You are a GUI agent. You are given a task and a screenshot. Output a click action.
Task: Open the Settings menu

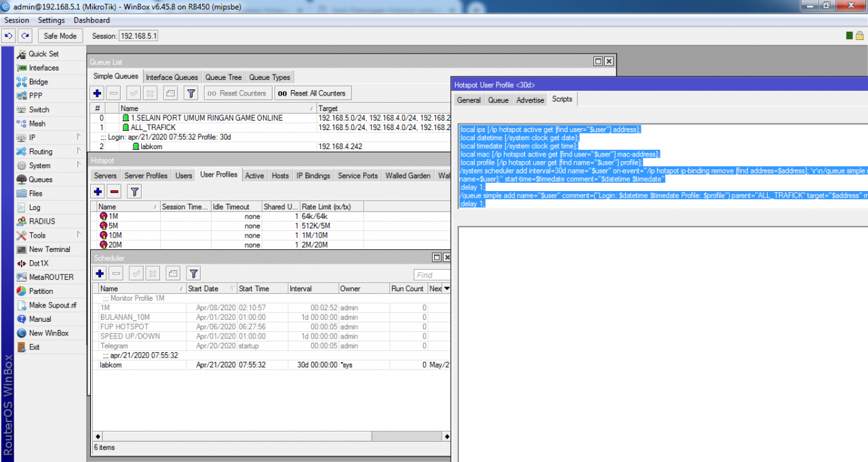(x=52, y=20)
